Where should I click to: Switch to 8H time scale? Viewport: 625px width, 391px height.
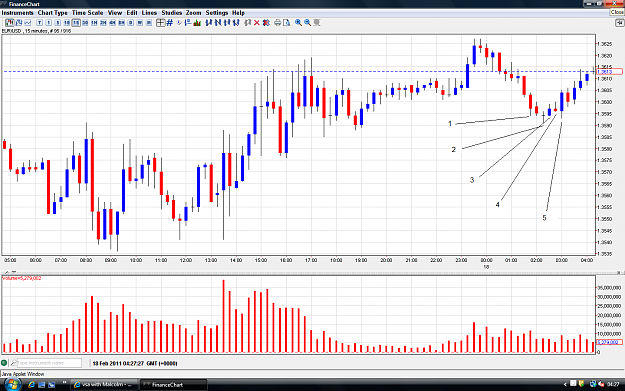pyautogui.click(x=122, y=23)
